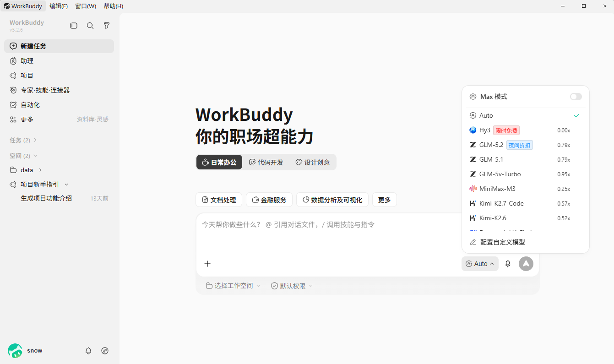Select the MiniMax-M3 model
This screenshot has height=364, width=614.
[526, 189]
